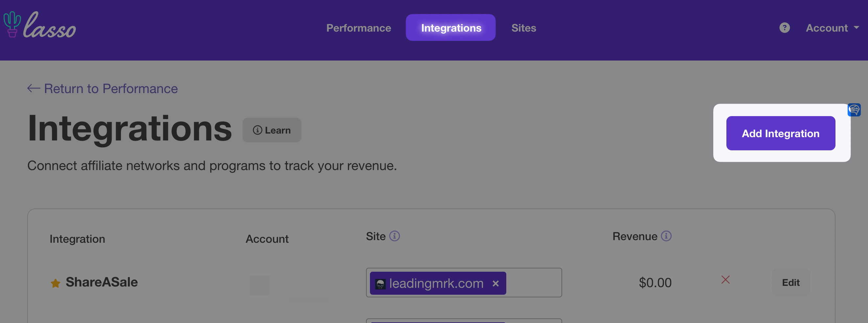This screenshot has height=323, width=868.
Task: Open the Learn button
Action: (x=272, y=130)
